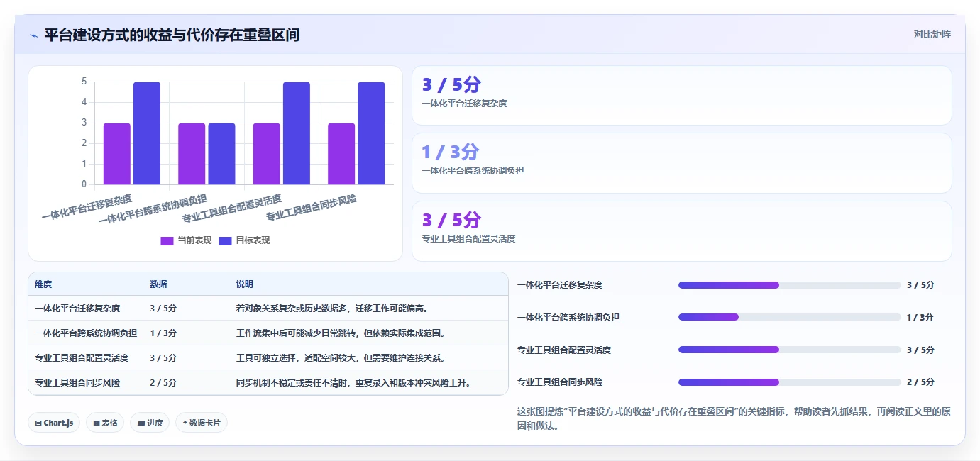Click the table value 2 / 5分
Screen dimensions: 980x461
[163, 383]
